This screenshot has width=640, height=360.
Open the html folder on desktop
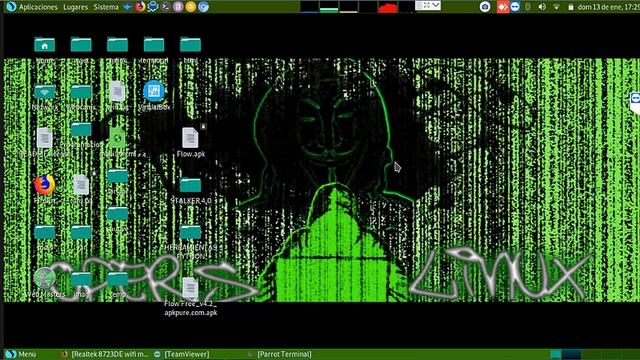[x=190, y=44]
